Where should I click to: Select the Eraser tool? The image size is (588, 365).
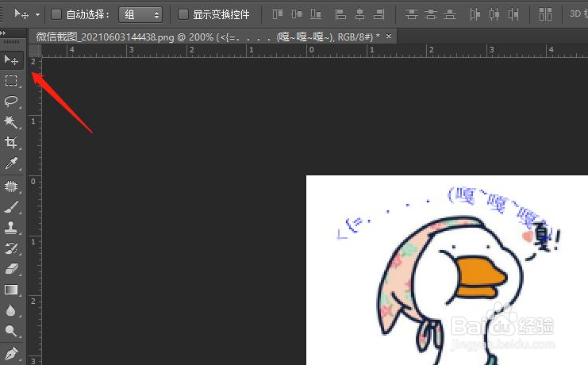tap(11, 268)
